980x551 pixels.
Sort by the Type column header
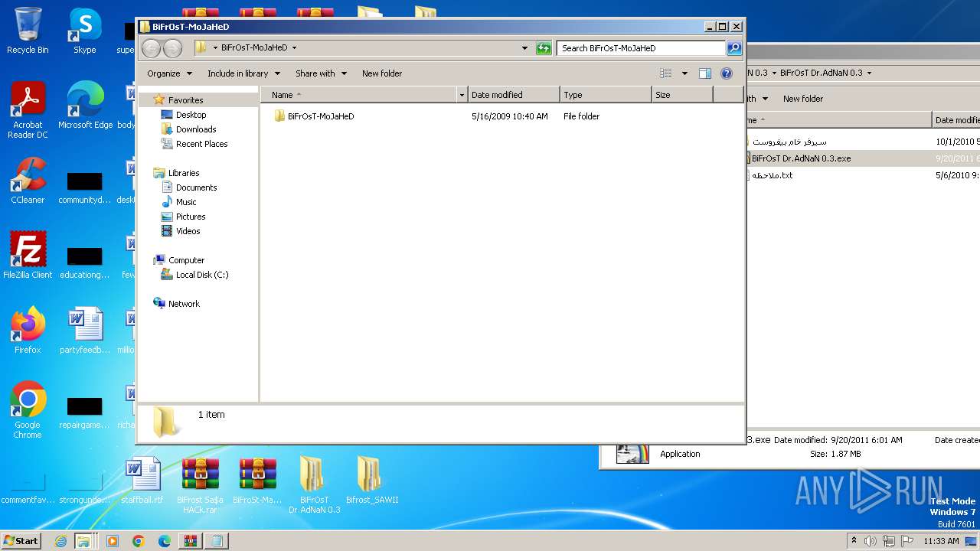point(606,95)
